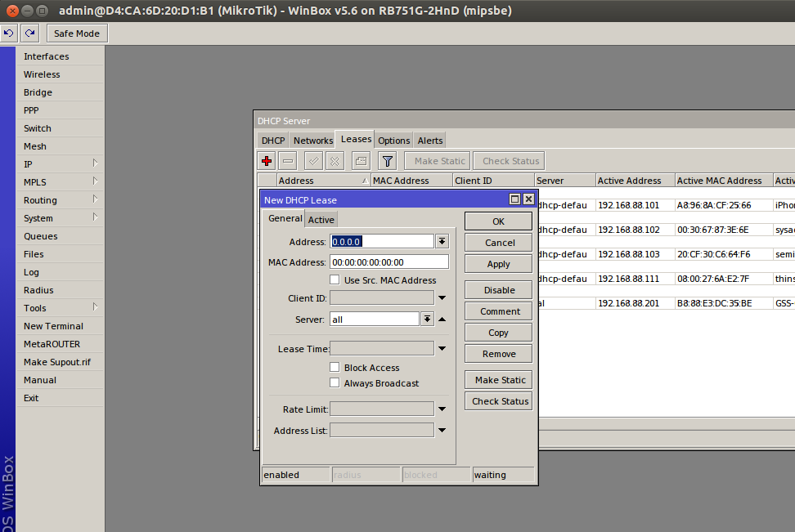Click Check Status in lease dialog
Image resolution: width=795 pixels, height=532 pixels.
[498, 401]
